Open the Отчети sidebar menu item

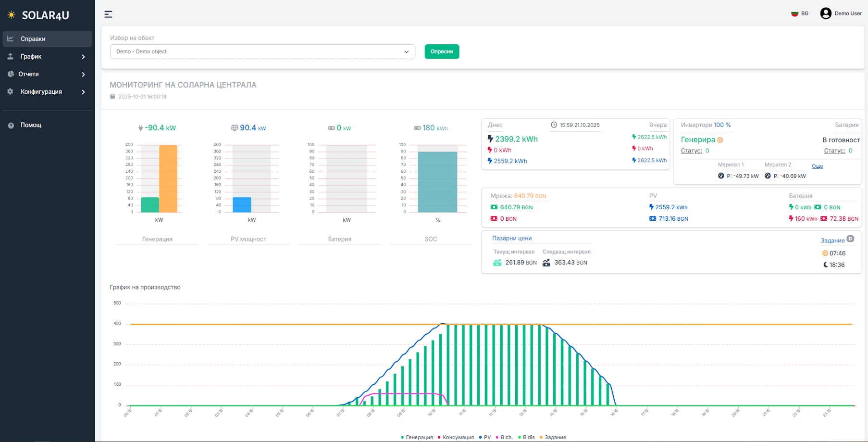pos(47,74)
